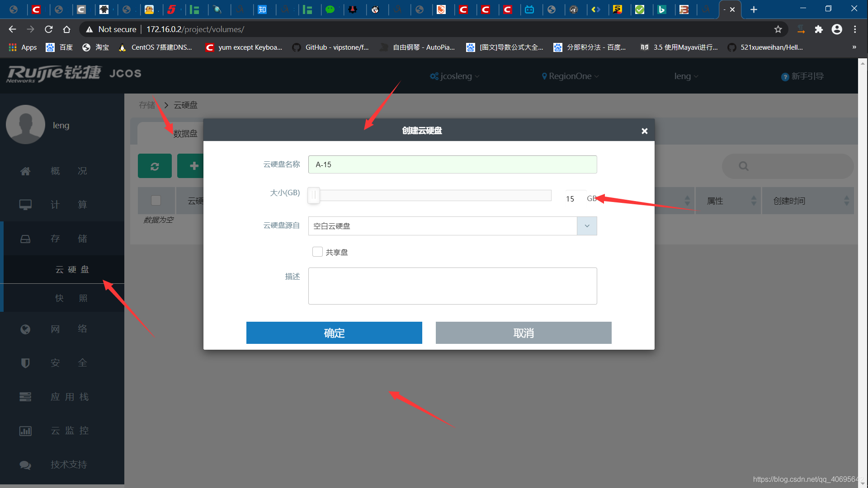This screenshot has width=868, height=488.
Task: Show more bookmarks chevron
Action: click(854, 47)
